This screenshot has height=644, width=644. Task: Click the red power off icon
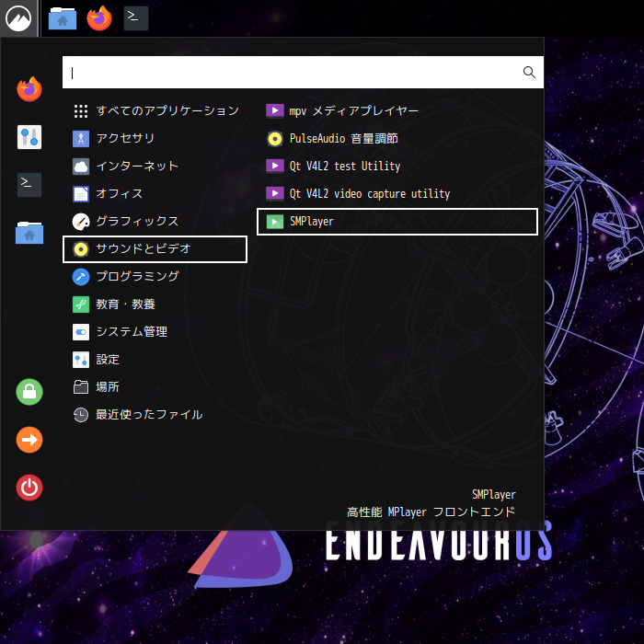point(29,488)
